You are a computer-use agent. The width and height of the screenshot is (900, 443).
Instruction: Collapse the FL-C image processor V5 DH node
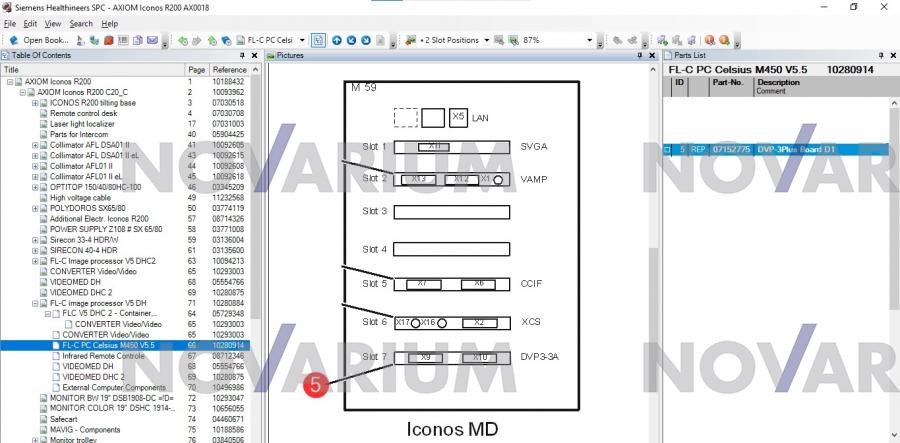pyautogui.click(x=35, y=302)
